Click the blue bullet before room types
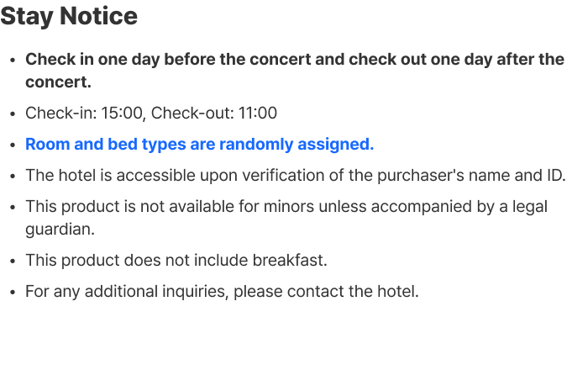This screenshot has width=588, height=386. (x=12, y=145)
